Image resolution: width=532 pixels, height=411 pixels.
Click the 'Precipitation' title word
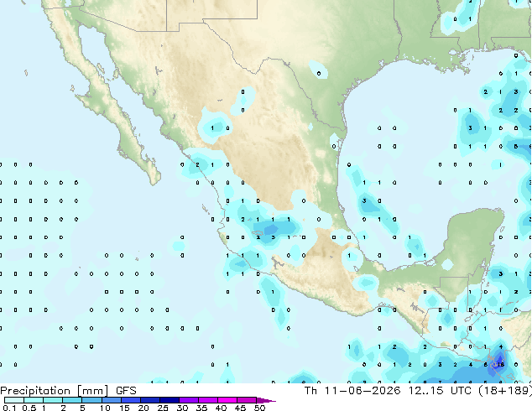(35, 391)
